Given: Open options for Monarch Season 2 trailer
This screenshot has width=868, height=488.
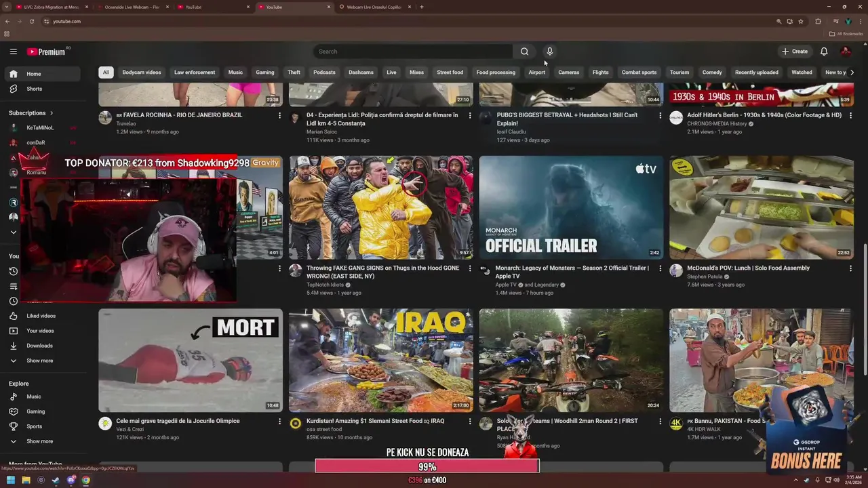Looking at the screenshot, I should click(660, 268).
